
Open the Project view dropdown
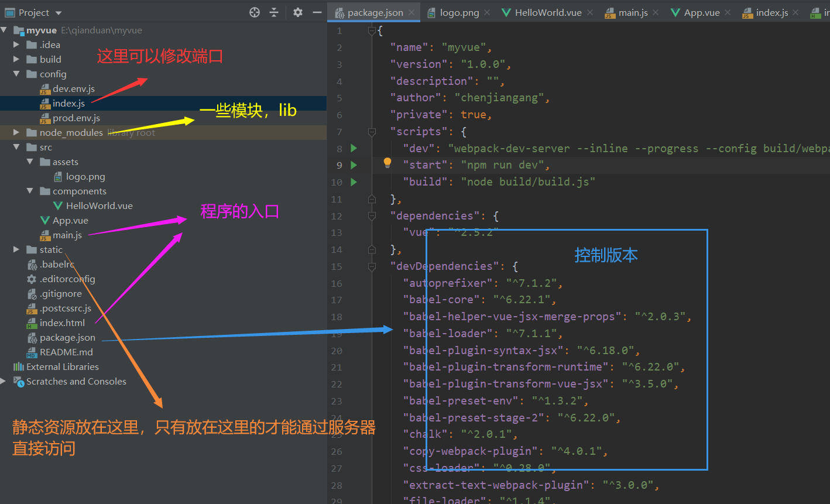[58, 12]
